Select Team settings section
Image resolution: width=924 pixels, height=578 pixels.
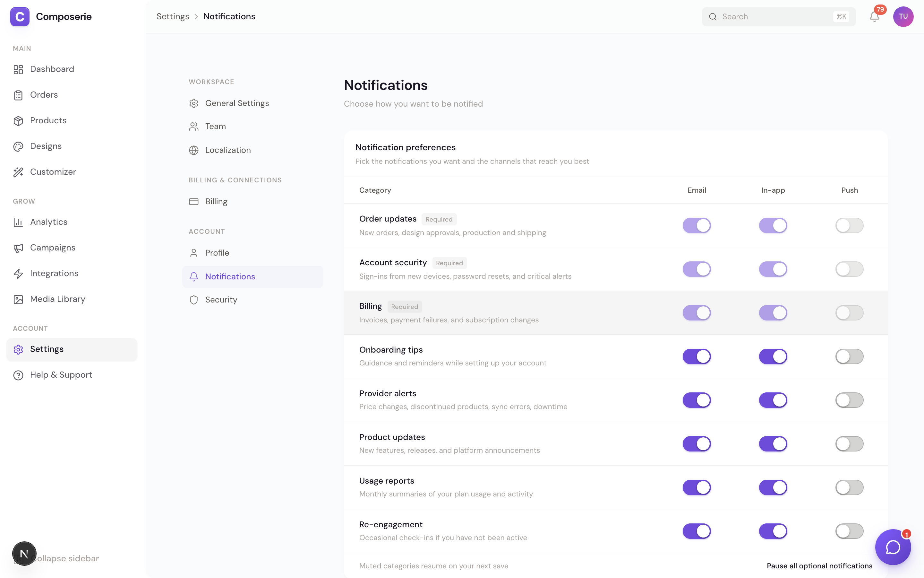(253, 127)
